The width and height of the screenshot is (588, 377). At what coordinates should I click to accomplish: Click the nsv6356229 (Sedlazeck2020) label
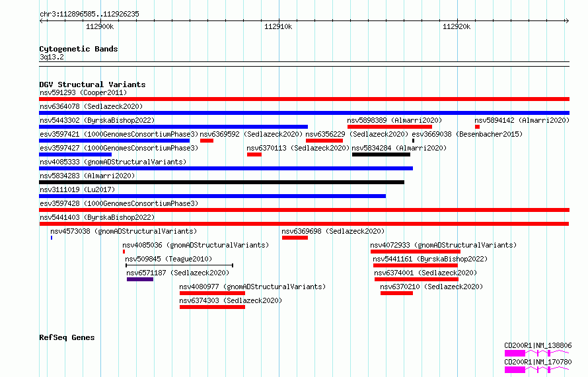click(357, 134)
